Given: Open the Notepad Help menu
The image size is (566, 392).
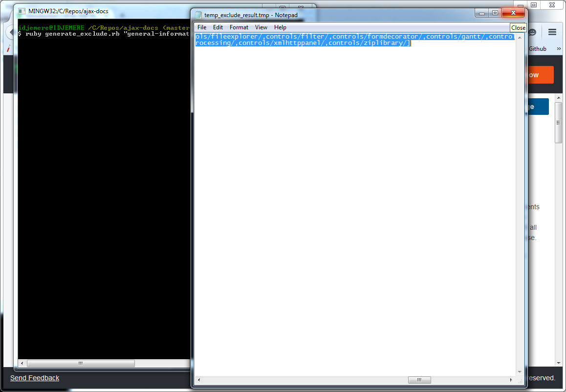Looking at the screenshot, I should pos(280,27).
